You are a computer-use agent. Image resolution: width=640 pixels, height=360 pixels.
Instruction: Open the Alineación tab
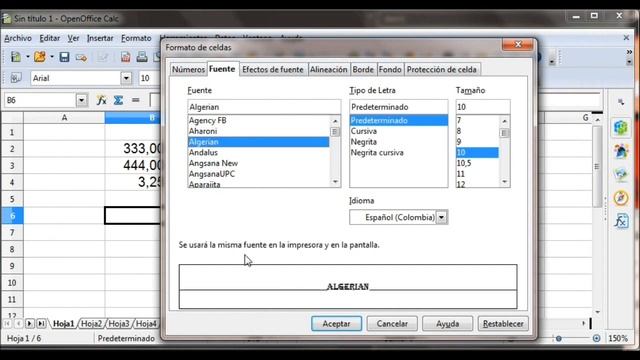click(x=328, y=69)
